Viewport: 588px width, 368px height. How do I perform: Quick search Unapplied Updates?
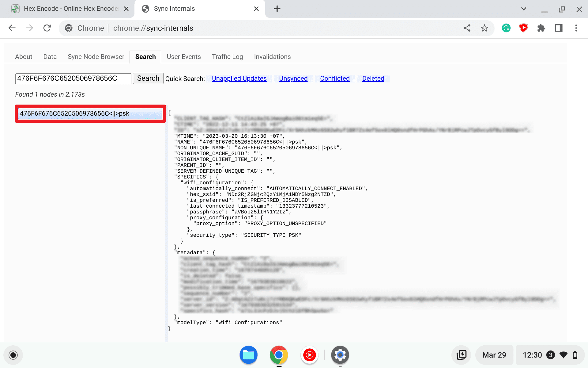click(239, 79)
